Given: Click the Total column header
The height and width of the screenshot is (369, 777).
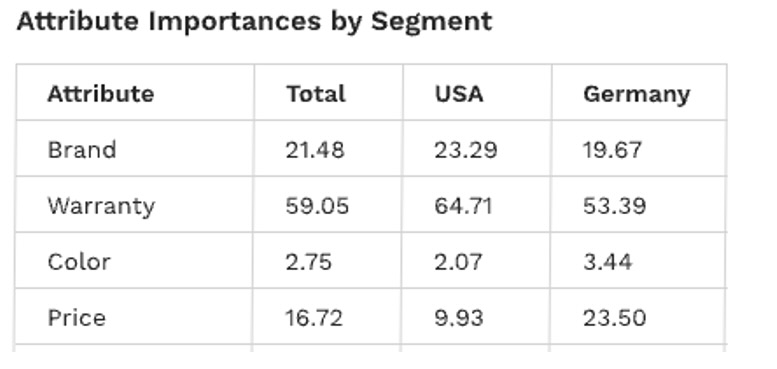Looking at the screenshot, I should point(316,94).
